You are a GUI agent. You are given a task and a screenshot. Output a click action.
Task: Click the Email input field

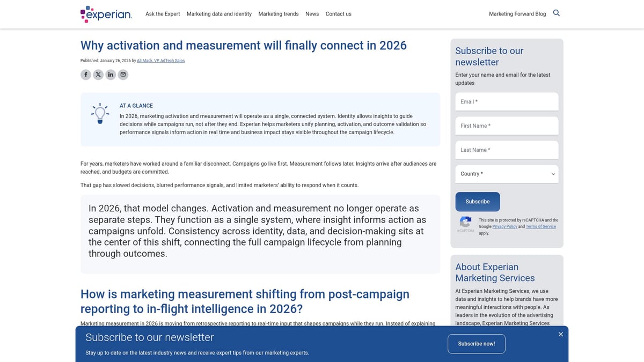pyautogui.click(x=506, y=101)
